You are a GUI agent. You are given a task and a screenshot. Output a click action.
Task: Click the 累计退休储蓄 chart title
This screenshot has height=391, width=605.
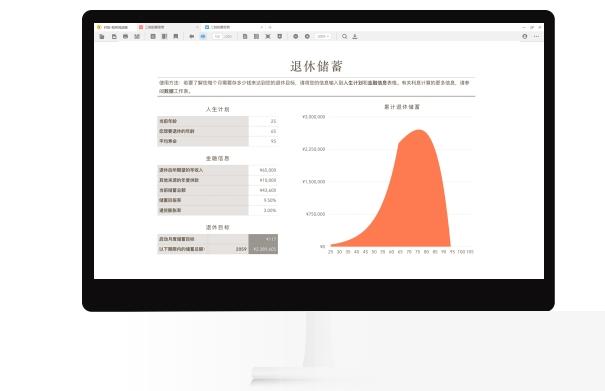coord(402,107)
